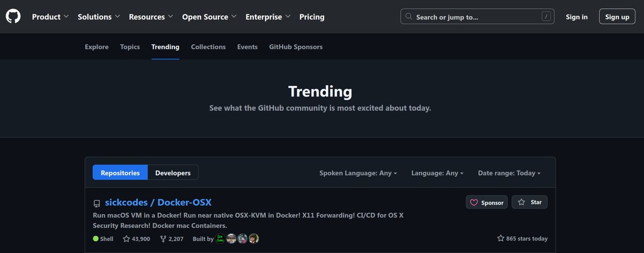Click the Sign in link
644x253 pixels.
click(x=576, y=17)
